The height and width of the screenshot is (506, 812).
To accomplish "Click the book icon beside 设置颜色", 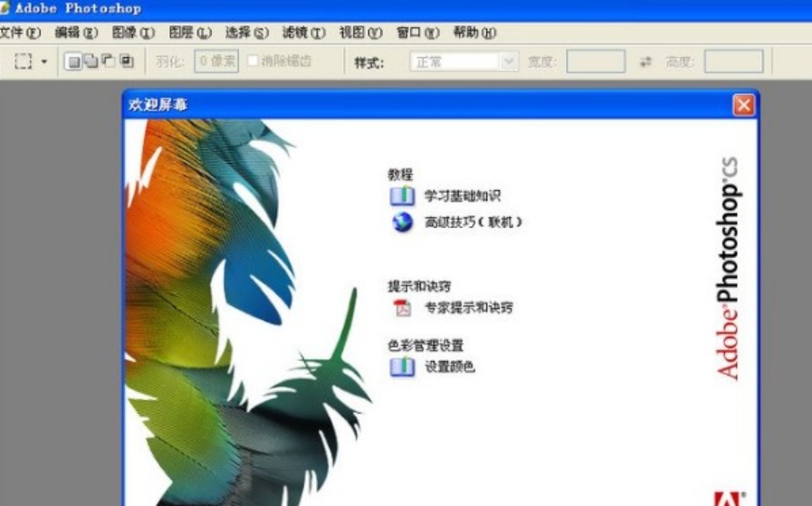I will (x=402, y=368).
